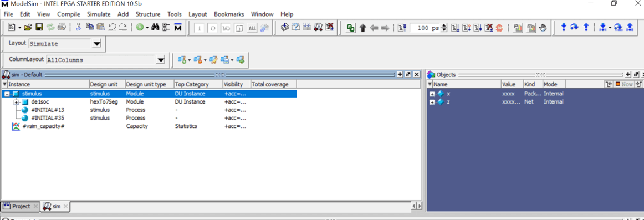Click the Step Into blue arrow icon
This screenshot has width=644, height=220.
(564, 28)
